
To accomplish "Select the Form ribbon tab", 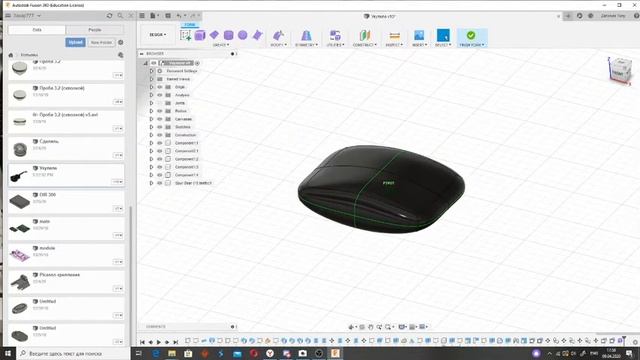I will pos(190,25).
